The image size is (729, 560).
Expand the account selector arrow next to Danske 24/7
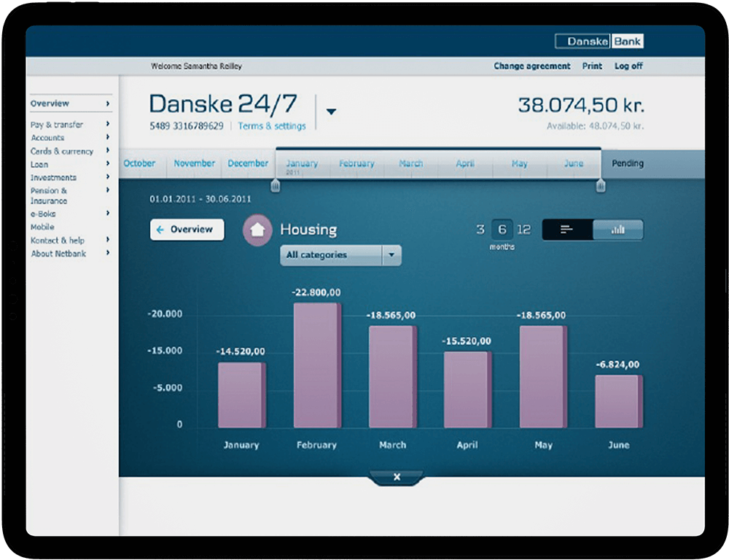pos(331,111)
